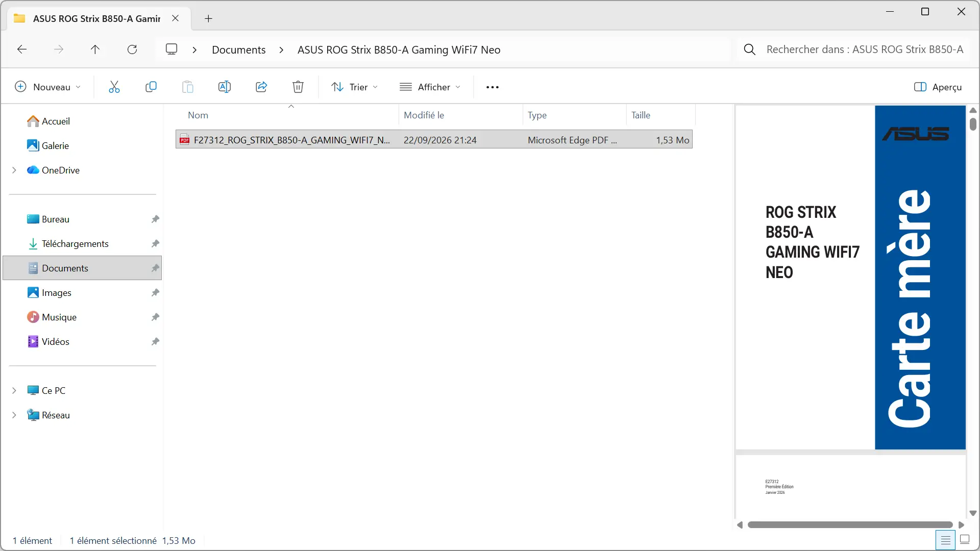The width and height of the screenshot is (980, 551).
Task: Go back with the left arrow
Action: coord(22,49)
